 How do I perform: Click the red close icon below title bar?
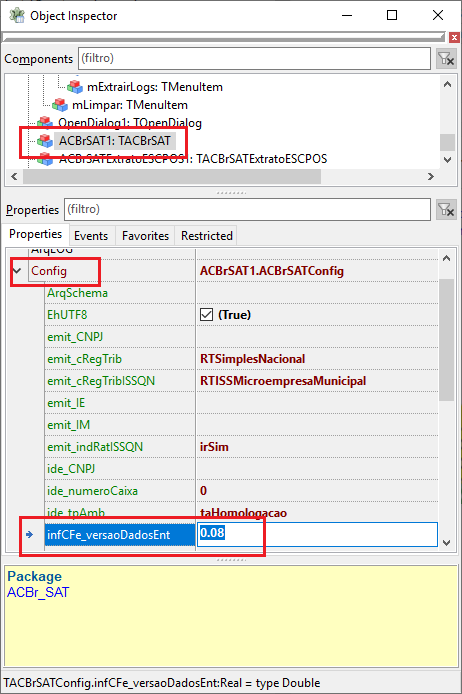pos(454,38)
